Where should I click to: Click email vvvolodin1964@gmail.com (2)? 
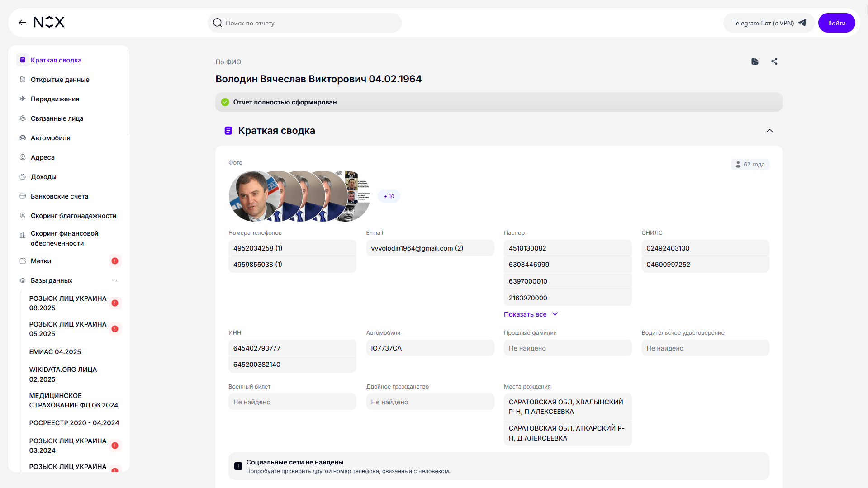click(x=430, y=248)
